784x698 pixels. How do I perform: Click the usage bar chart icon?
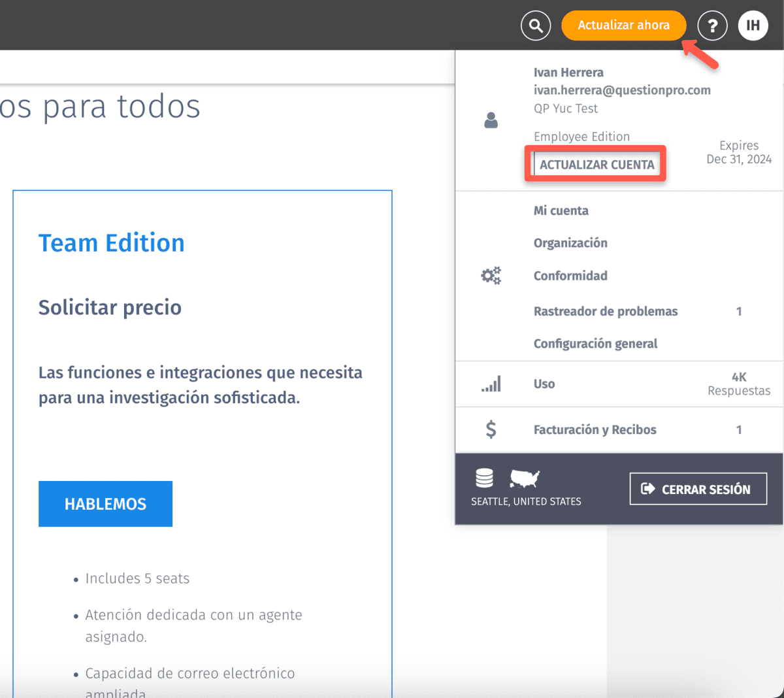491,384
